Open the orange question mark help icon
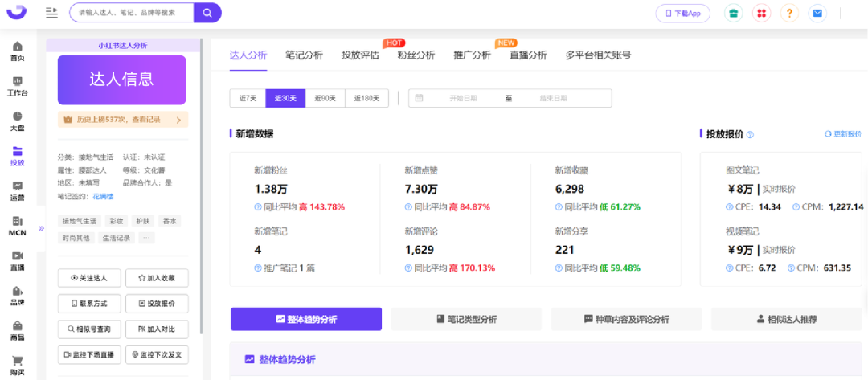The width and height of the screenshot is (868, 380). point(790,14)
